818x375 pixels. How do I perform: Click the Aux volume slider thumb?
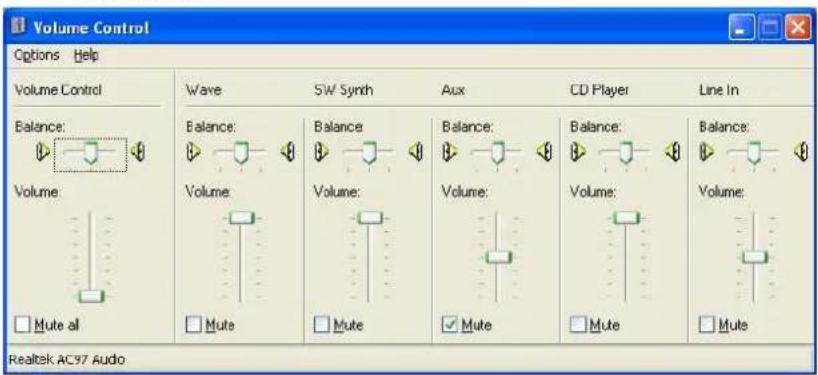499,257
